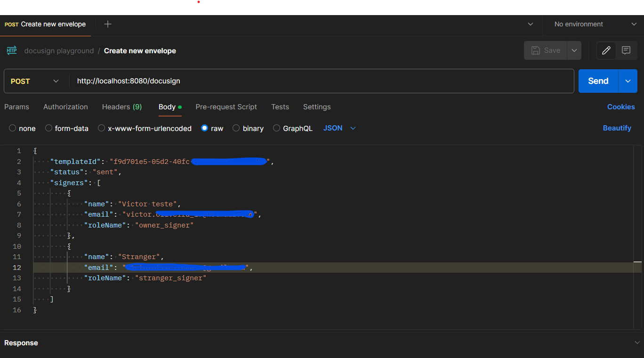Click the docusign playground breadcrumb
This screenshot has width=644, height=358.
(x=59, y=51)
